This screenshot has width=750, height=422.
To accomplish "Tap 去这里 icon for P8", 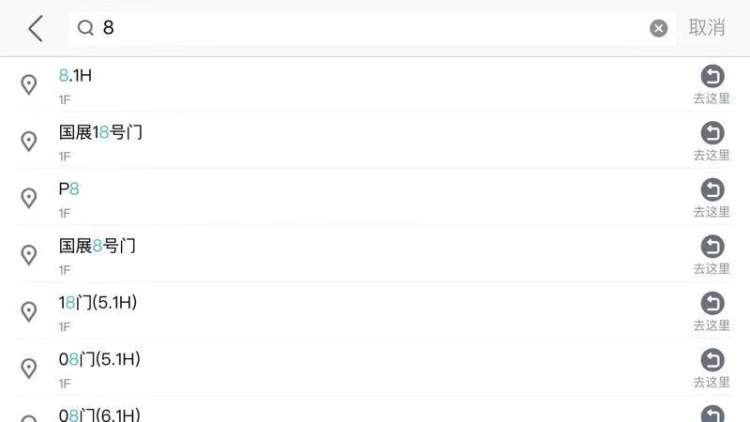I will tap(712, 198).
